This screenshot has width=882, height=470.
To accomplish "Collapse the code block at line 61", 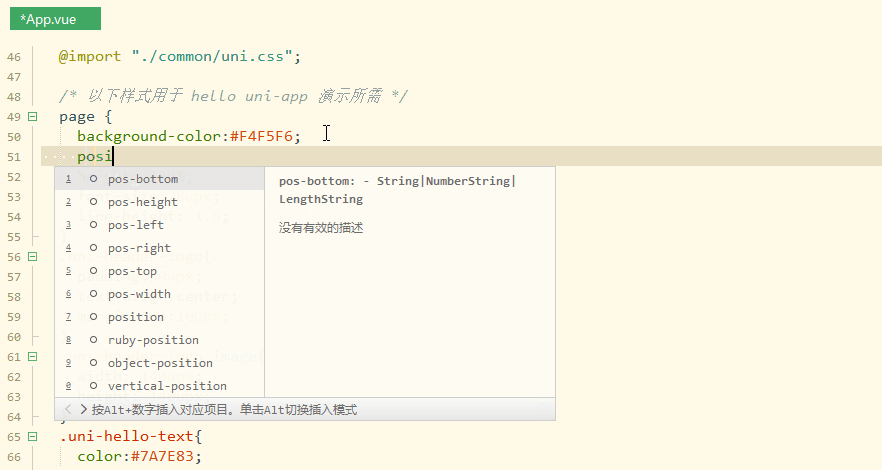I will tap(32, 357).
